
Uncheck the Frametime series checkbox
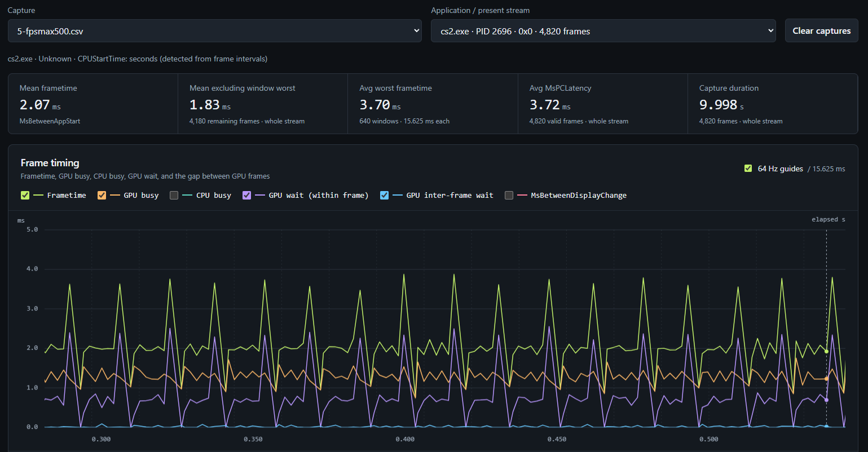[x=25, y=196]
